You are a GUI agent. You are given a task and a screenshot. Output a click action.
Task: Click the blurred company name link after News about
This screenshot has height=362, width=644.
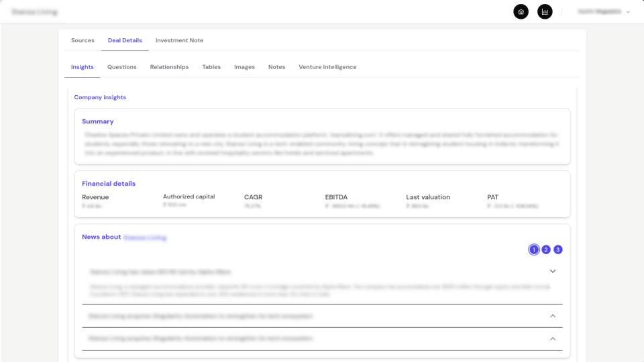[145, 237]
